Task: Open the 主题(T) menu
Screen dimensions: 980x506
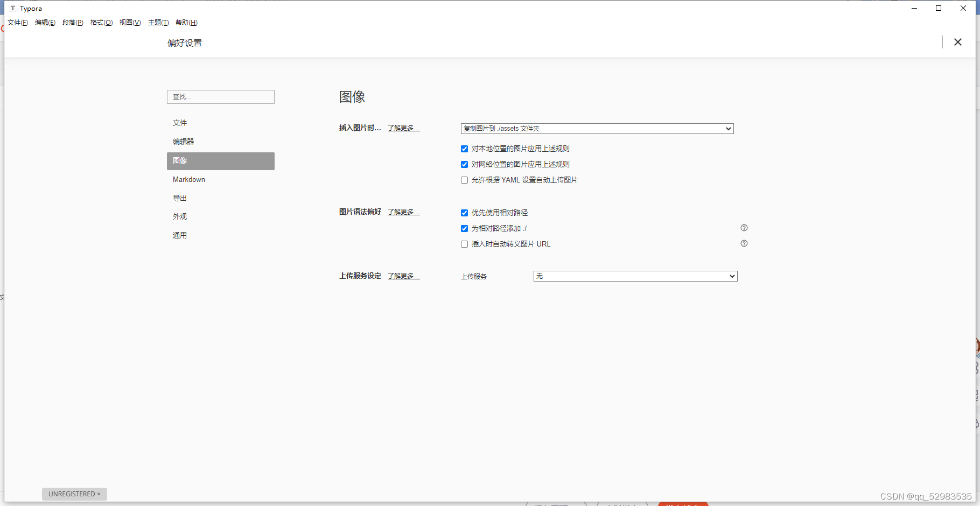Action: point(158,23)
